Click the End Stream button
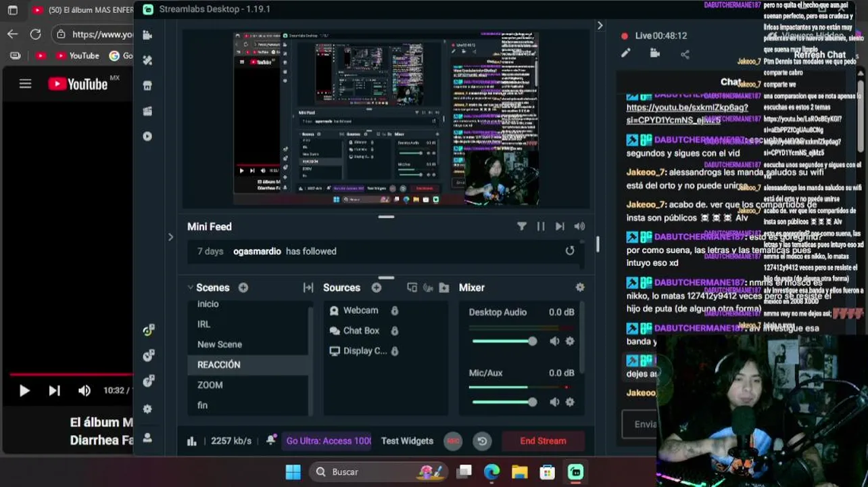868x487 pixels. pyautogui.click(x=543, y=441)
